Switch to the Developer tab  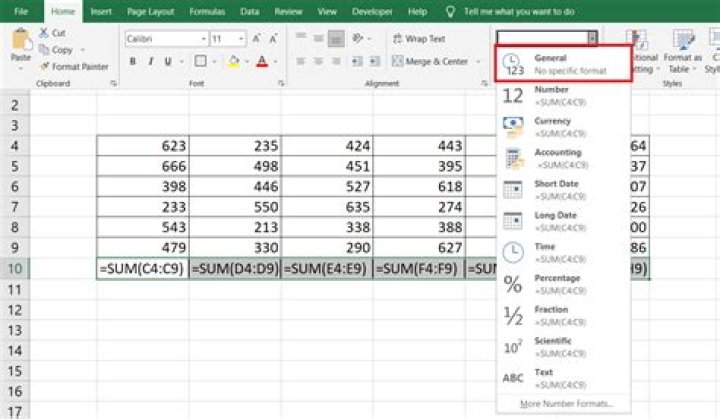click(x=372, y=11)
